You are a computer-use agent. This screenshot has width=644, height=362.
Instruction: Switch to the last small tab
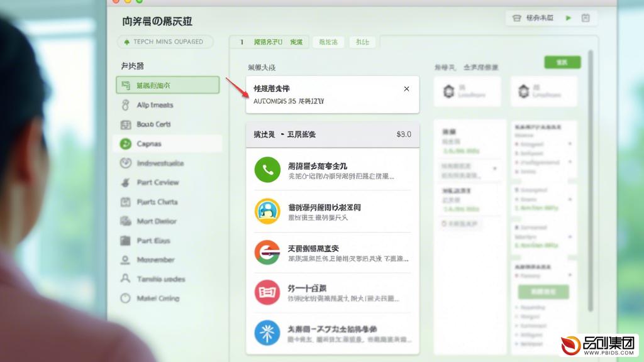click(363, 42)
